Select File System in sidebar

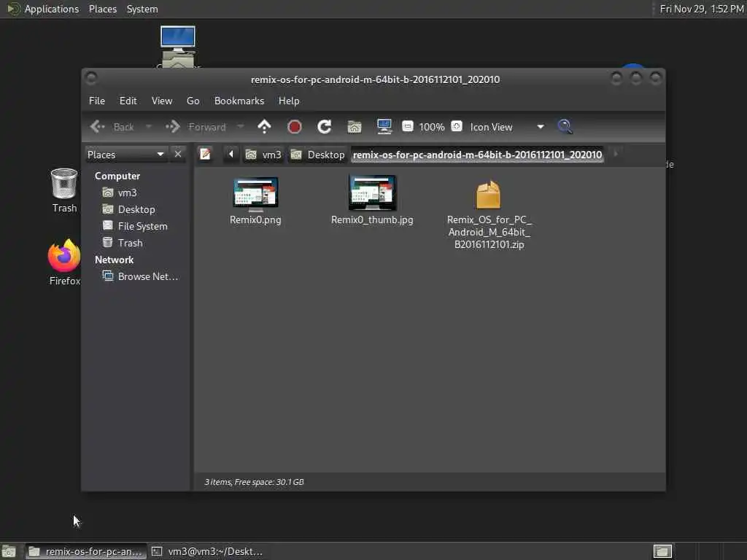142,226
